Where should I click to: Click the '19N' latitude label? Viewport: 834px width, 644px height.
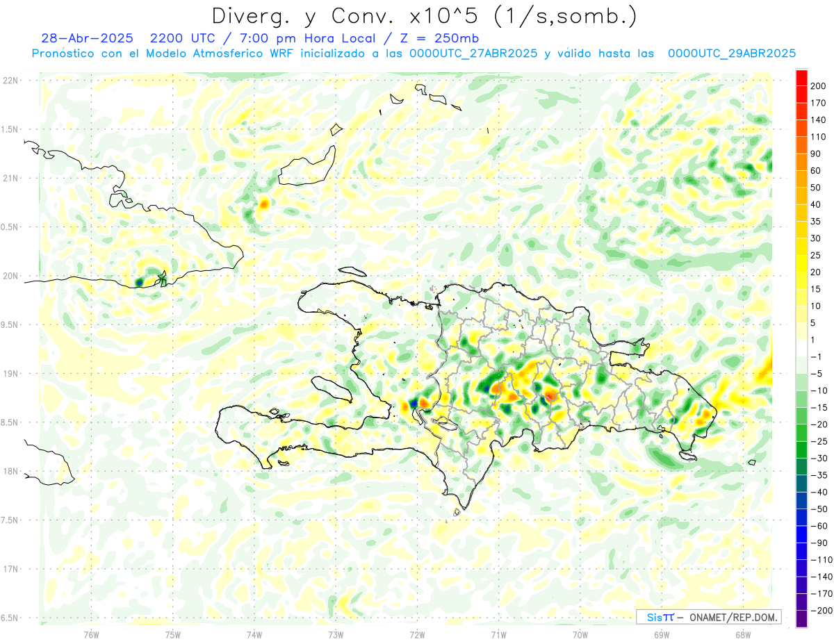tap(10, 373)
